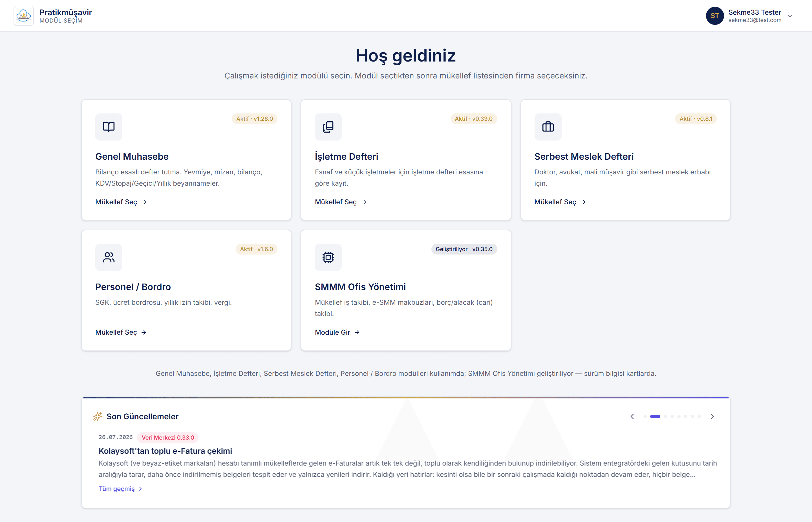
Task: Select the dot right after the active indicator
Action: pyautogui.click(x=665, y=416)
